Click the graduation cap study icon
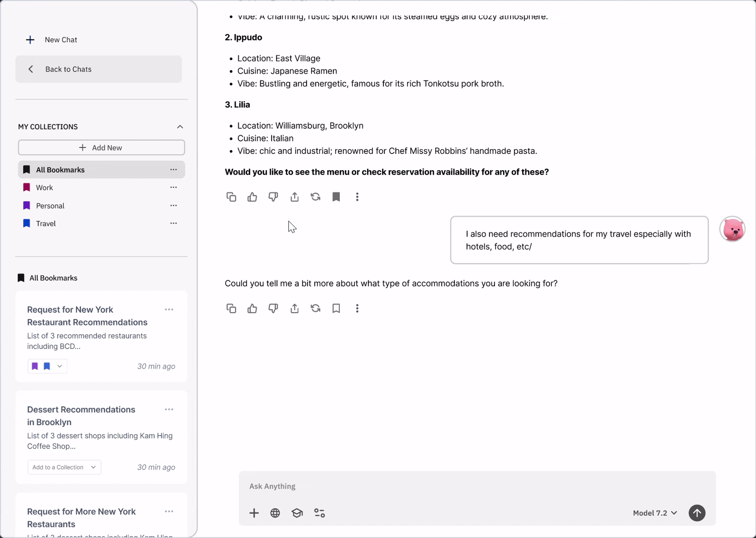The image size is (756, 538). (x=297, y=513)
